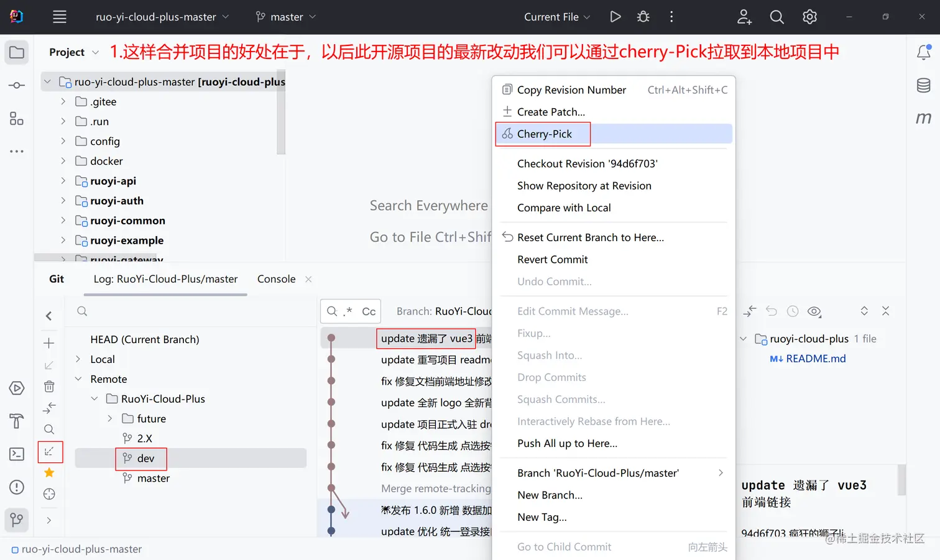Choose Copy Revision Number menu item
Viewport: 940px width, 560px height.
pyautogui.click(x=614, y=90)
